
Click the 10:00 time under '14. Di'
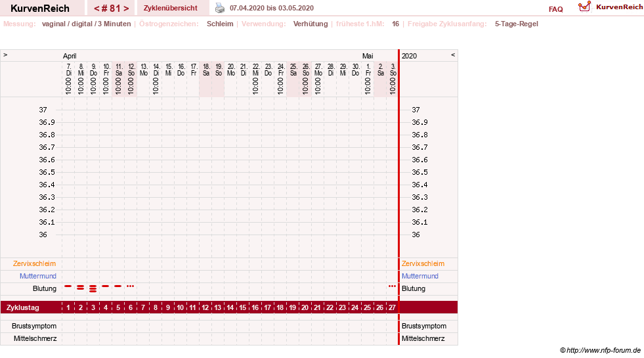tap(155, 86)
